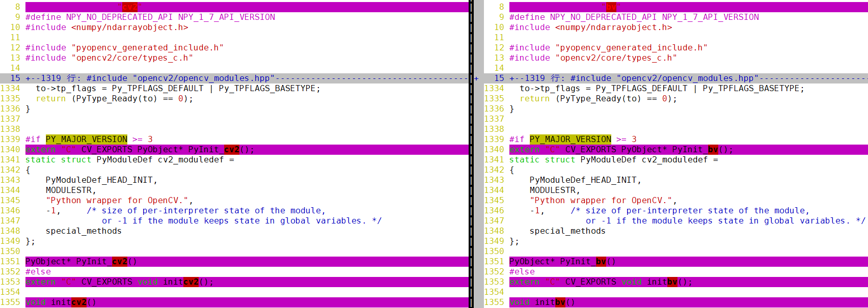Expand the folded 1319 lines in right pane
The height and width of the screenshot is (308, 868).
pos(688,78)
